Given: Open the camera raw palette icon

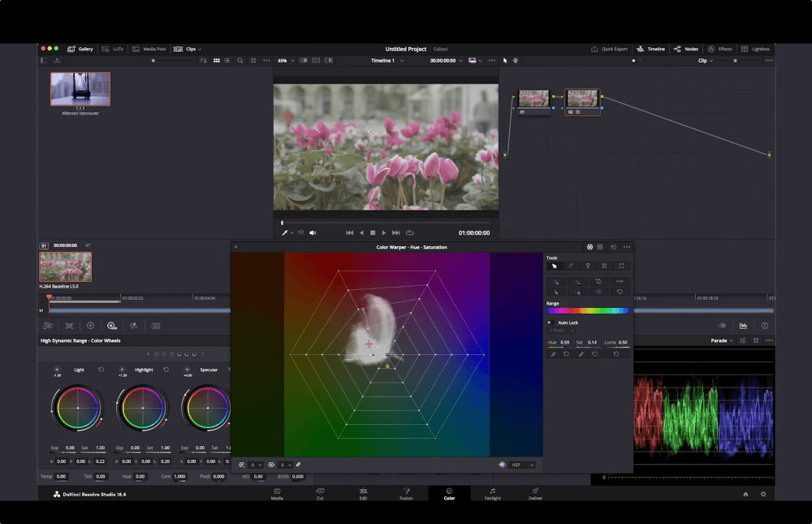Looking at the screenshot, I should tap(48, 326).
